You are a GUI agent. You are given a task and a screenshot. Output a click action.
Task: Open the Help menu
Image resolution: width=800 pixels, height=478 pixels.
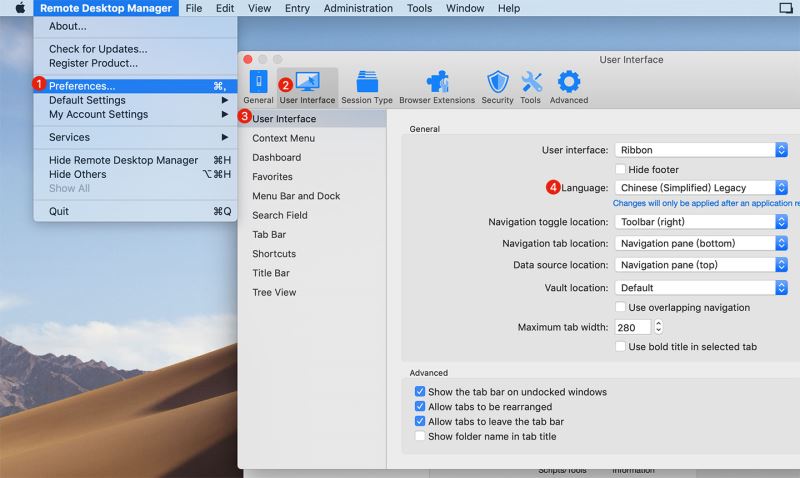[x=509, y=8]
